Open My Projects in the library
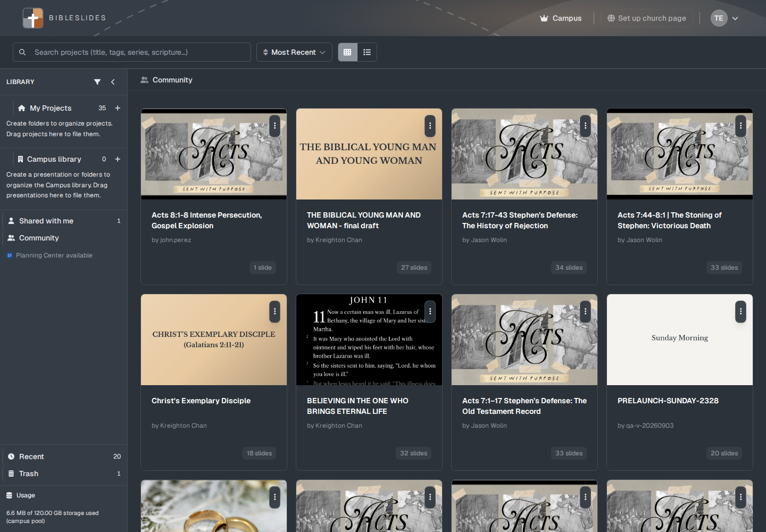The image size is (766, 532). [51, 108]
